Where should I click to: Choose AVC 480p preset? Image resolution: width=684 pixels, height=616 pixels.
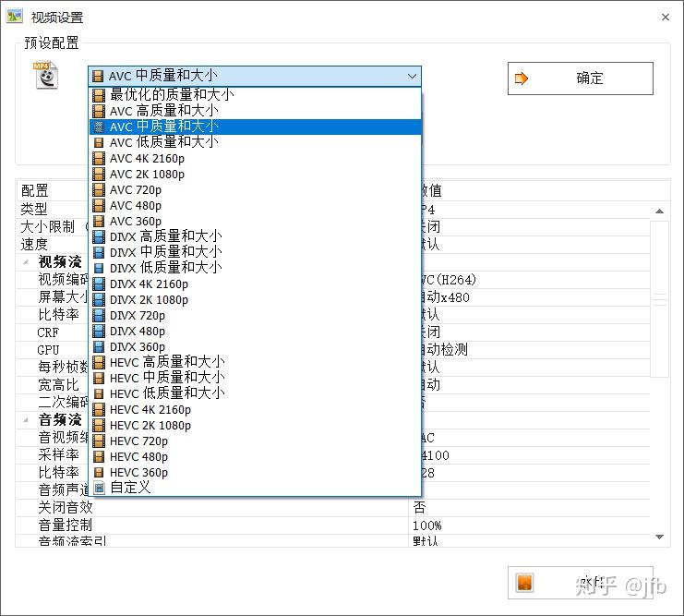tap(255, 205)
